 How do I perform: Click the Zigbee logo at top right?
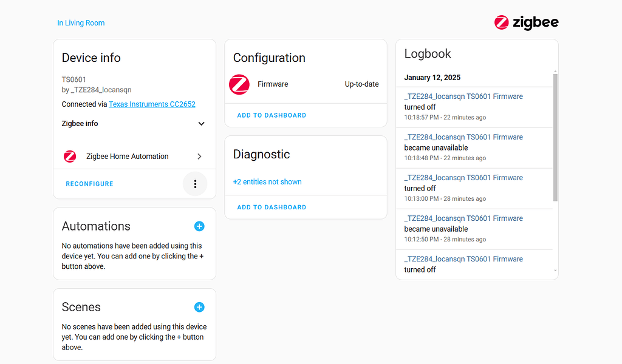tap(526, 22)
